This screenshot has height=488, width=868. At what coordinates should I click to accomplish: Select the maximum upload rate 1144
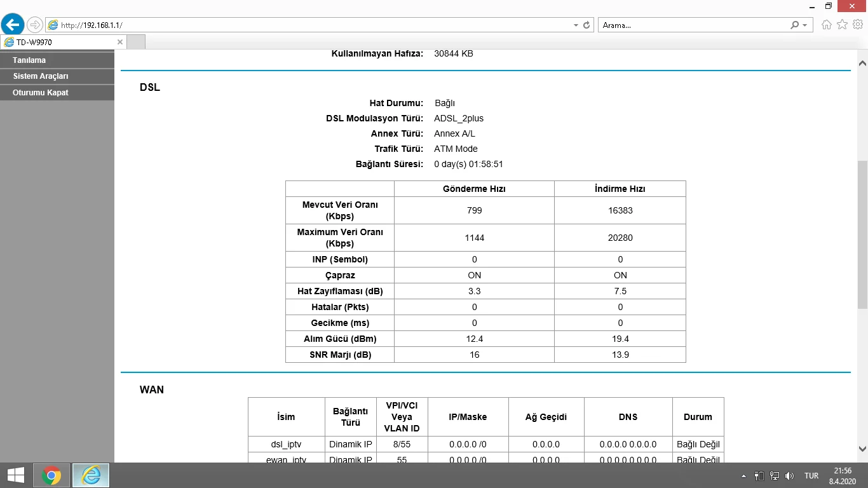[474, 238]
